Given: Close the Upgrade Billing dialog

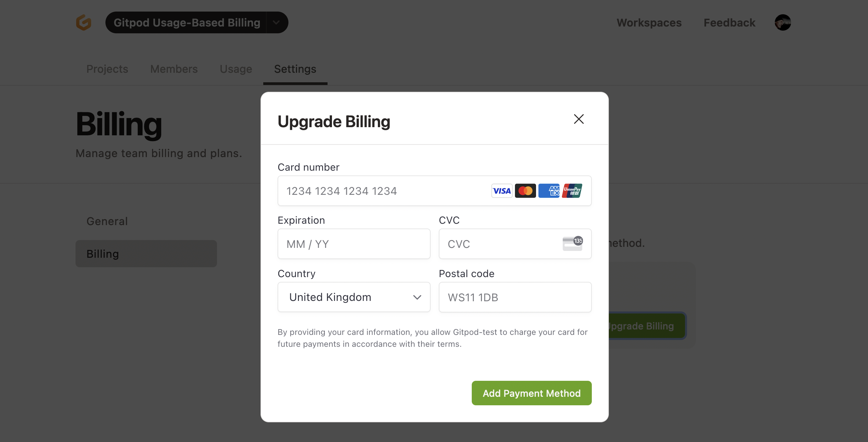Looking at the screenshot, I should [x=578, y=119].
